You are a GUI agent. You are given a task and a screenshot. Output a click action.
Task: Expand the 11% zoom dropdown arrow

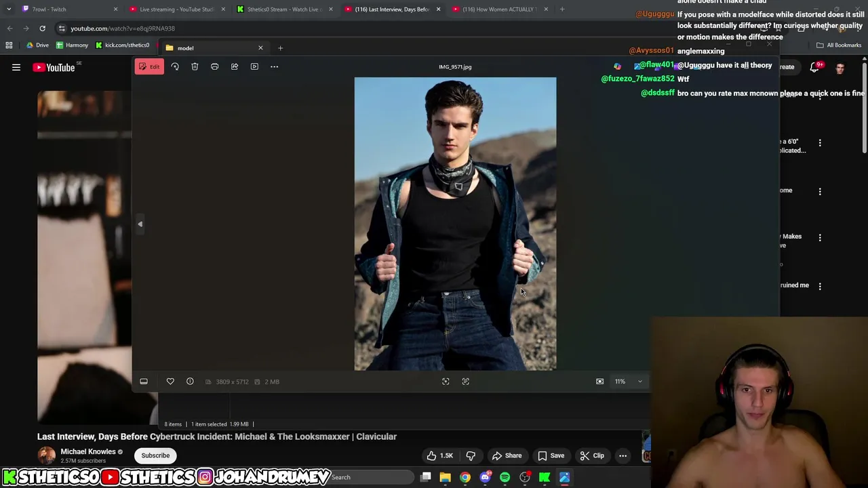[639, 382]
